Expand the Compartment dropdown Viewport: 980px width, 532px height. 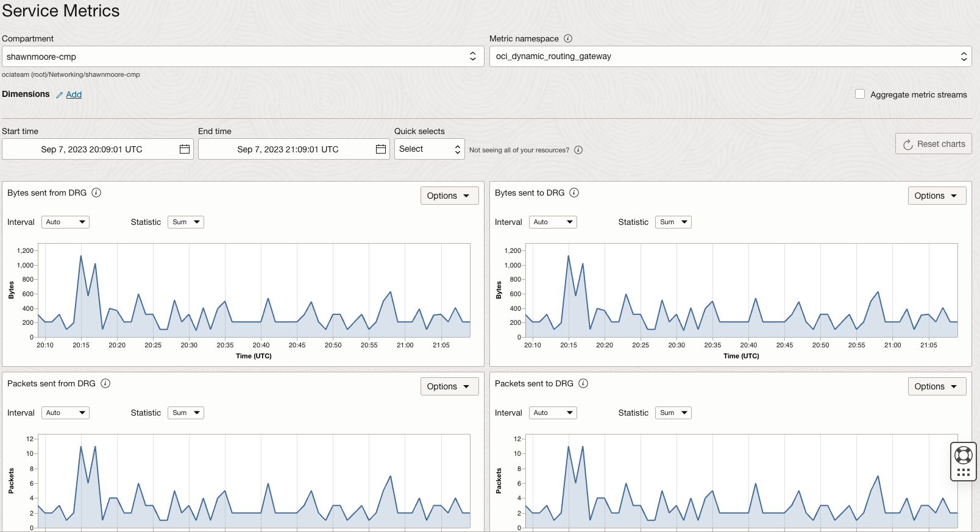[243, 57]
